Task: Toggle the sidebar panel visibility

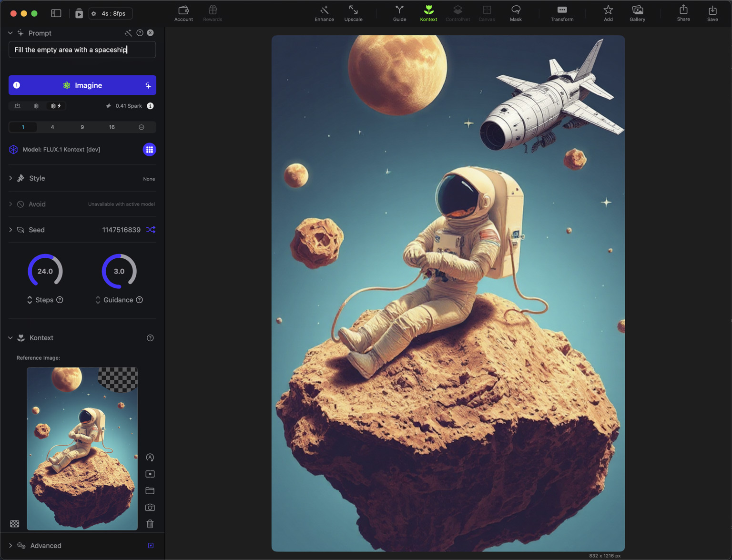Action: coord(56,13)
